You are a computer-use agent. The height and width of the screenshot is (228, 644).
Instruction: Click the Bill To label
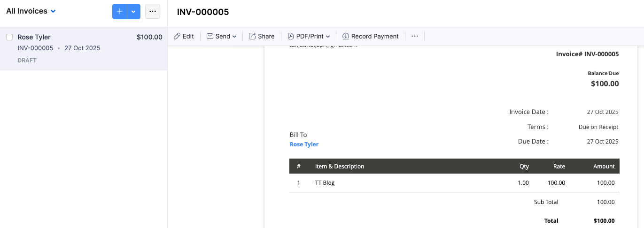(x=298, y=135)
